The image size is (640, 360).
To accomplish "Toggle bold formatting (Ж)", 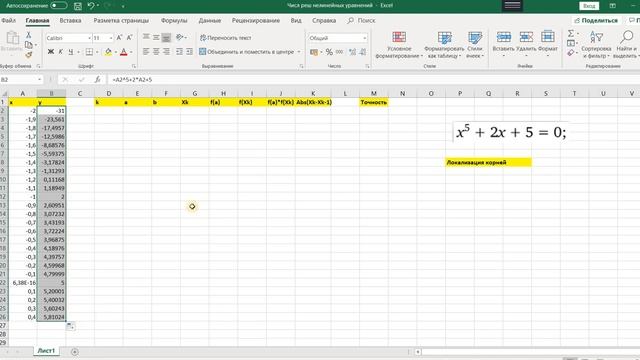I will [x=51, y=52].
